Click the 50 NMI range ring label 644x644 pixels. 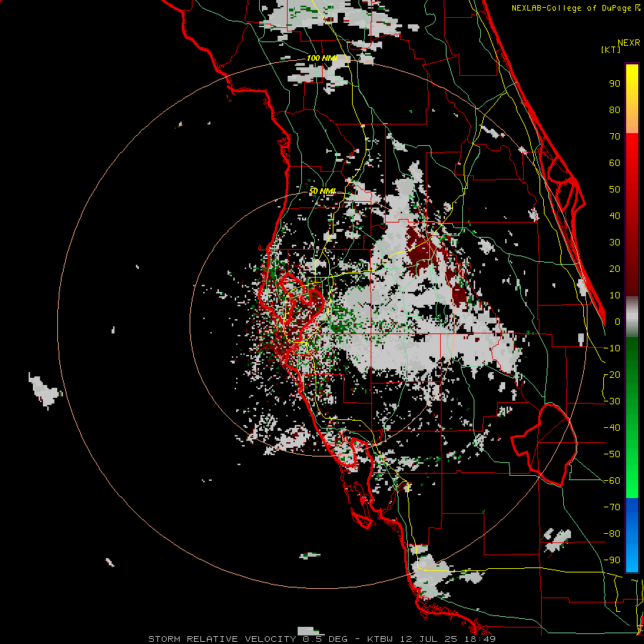323,191
